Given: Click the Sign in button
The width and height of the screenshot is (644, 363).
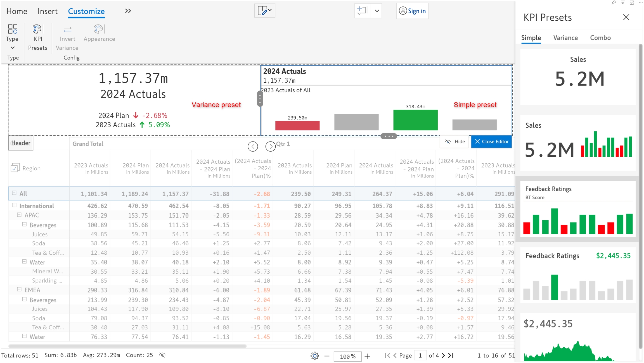Looking at the screenshot, I should (x=412, y=11).
